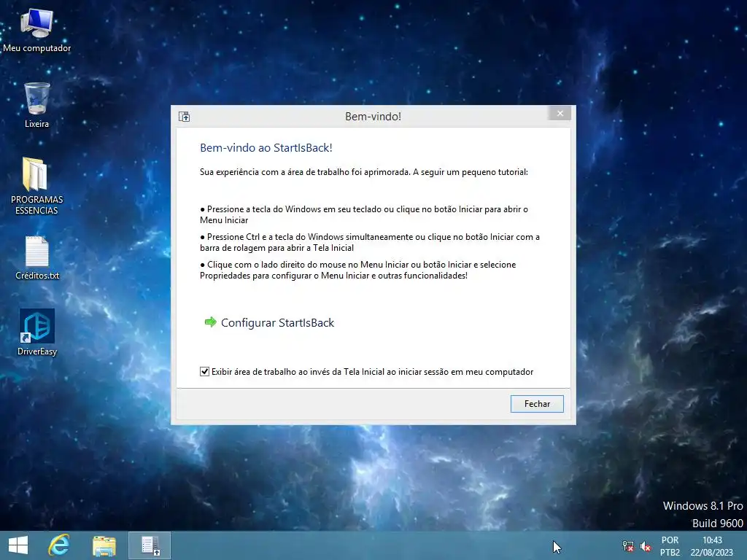
Task: Click the Clique com o lado direito text
Action: pos(357,270)
